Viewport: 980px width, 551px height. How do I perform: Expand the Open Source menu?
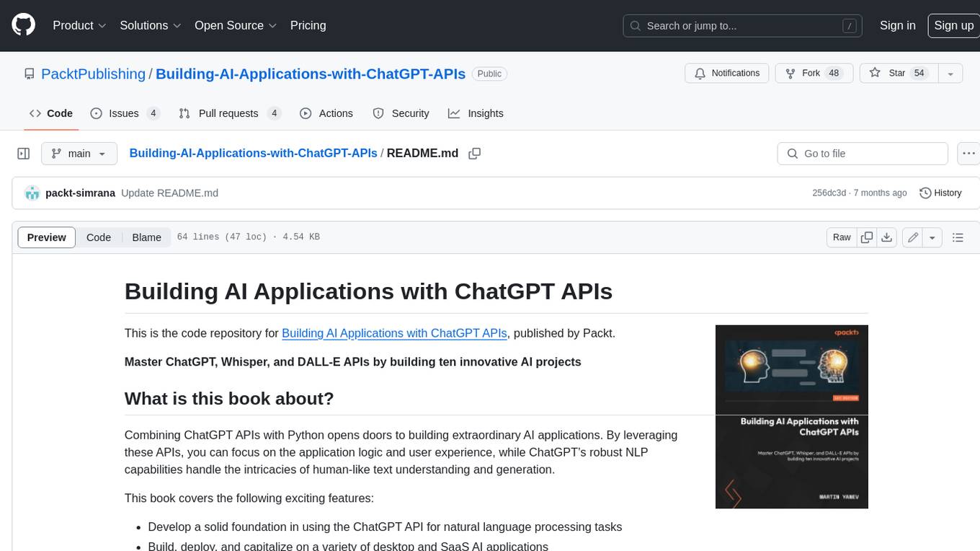tap(236, 25)
